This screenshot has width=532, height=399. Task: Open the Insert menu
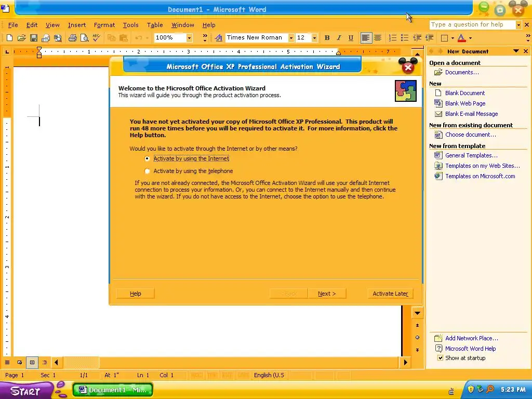77,25
